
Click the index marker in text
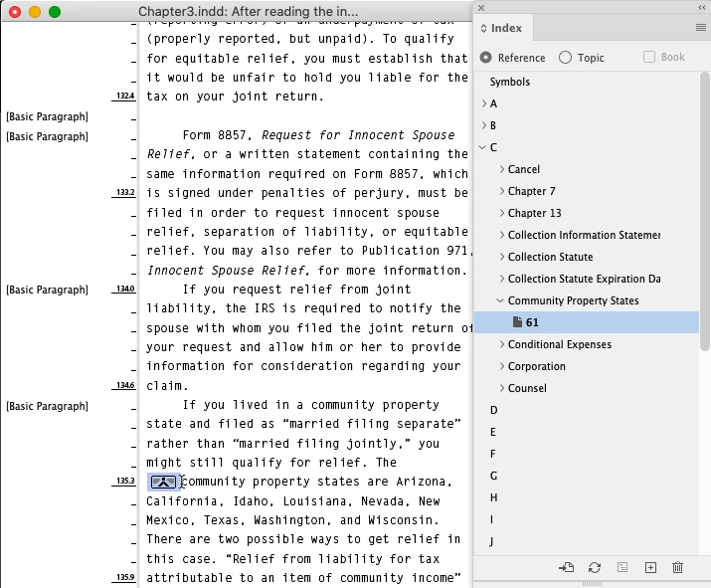(x=163, y=482)
